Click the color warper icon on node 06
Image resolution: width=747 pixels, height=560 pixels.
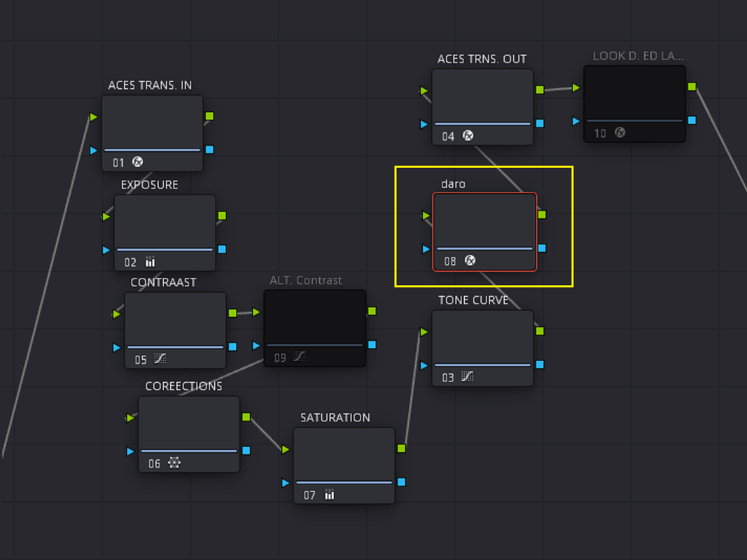coord(174,463)
